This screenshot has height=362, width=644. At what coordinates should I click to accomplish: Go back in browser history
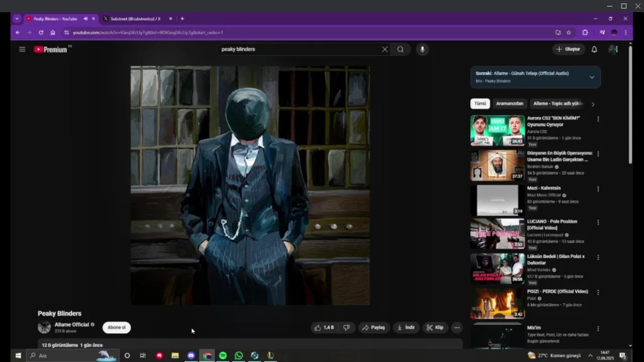point(18,33)
